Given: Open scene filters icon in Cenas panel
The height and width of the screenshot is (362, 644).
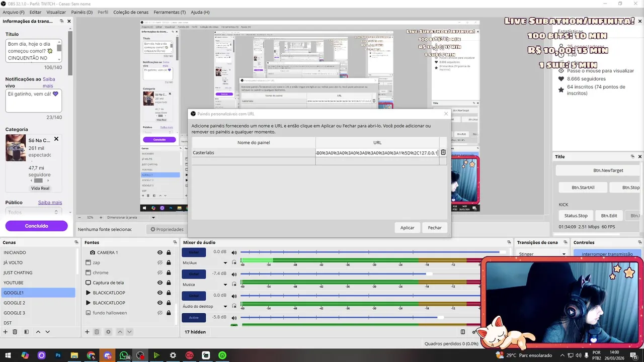Looking at the screenshot, I should tap(26, 332).
